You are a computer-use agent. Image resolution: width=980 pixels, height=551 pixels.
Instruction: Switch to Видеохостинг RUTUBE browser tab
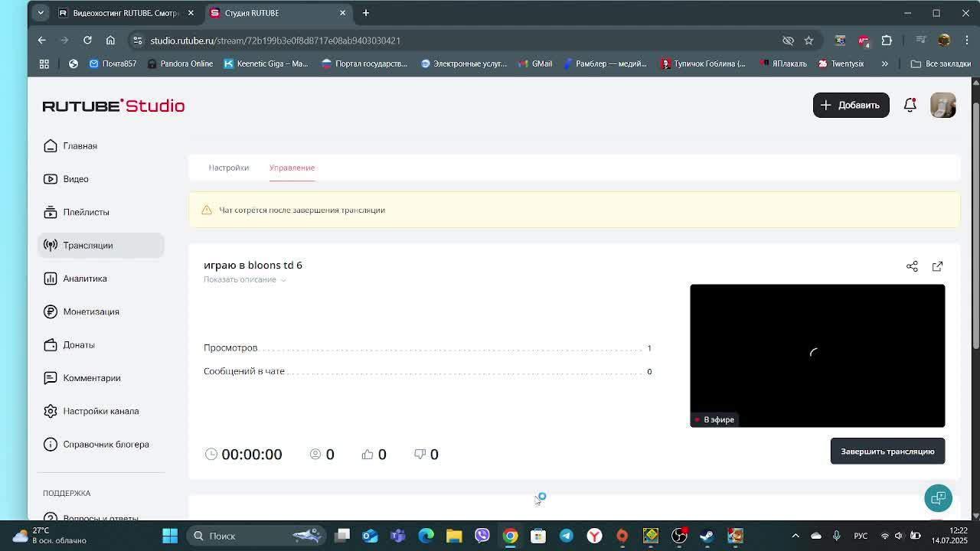click(x=127, y=13)
